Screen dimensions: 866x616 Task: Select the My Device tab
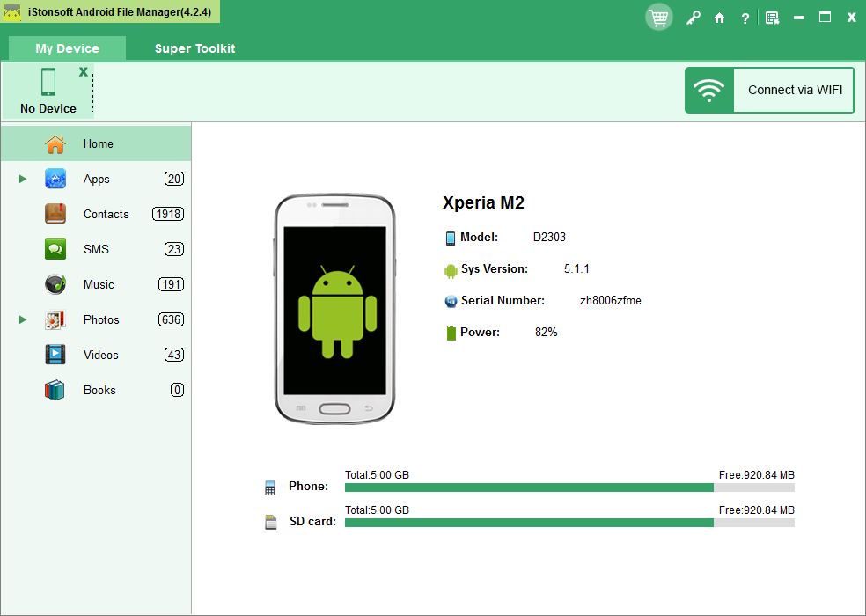[x=66, y=48]
